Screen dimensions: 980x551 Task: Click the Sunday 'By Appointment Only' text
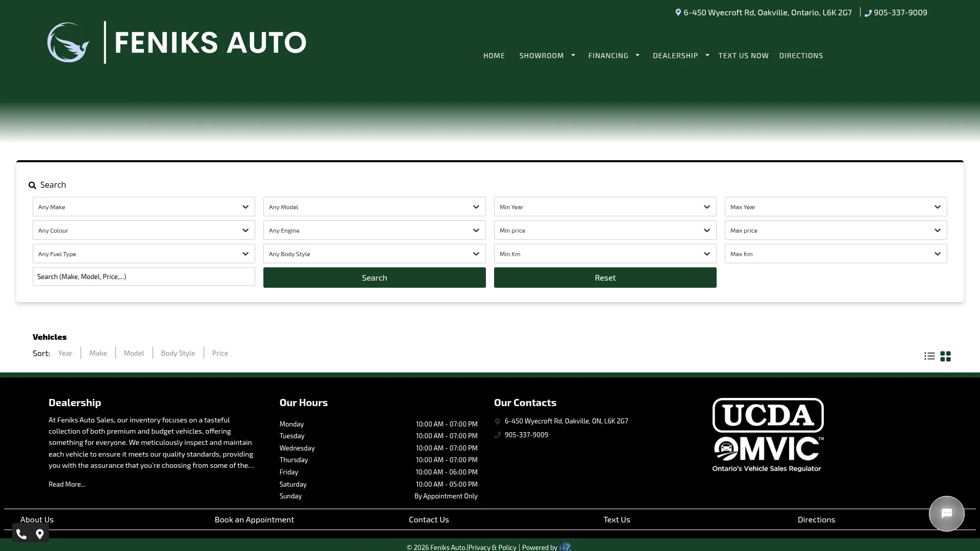pos(446,496)
